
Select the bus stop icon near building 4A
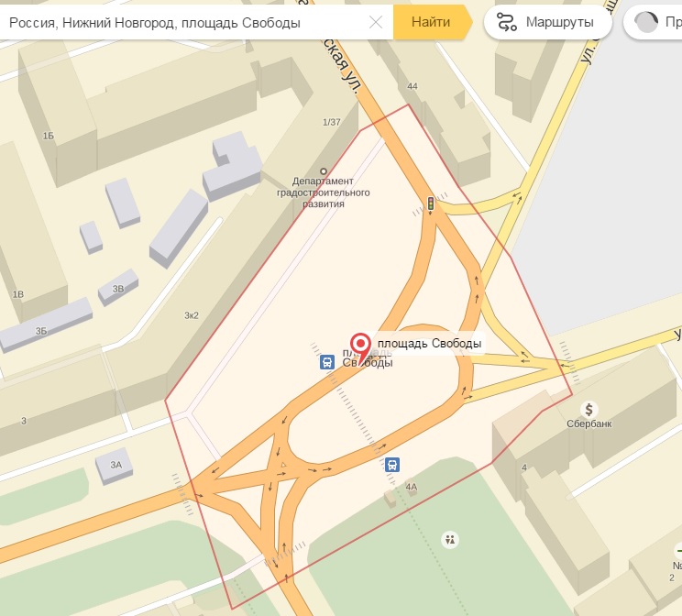coord(392,465)
